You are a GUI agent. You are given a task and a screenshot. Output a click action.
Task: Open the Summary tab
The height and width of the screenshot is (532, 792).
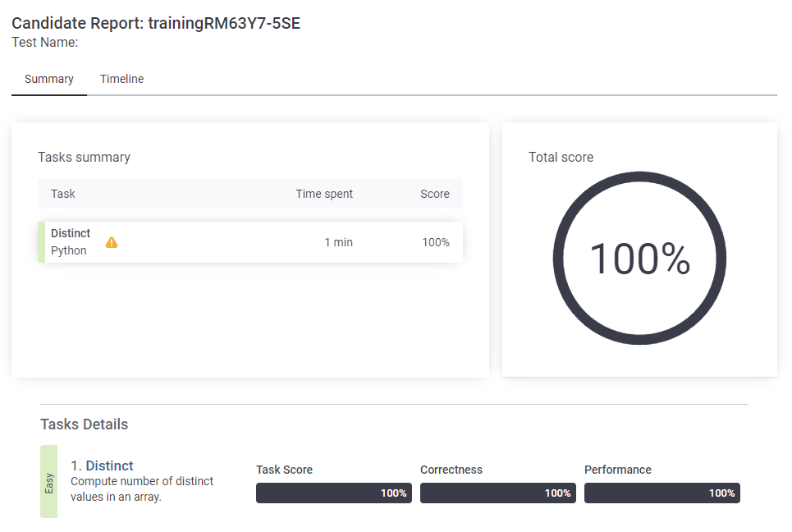tap(49, 79)
